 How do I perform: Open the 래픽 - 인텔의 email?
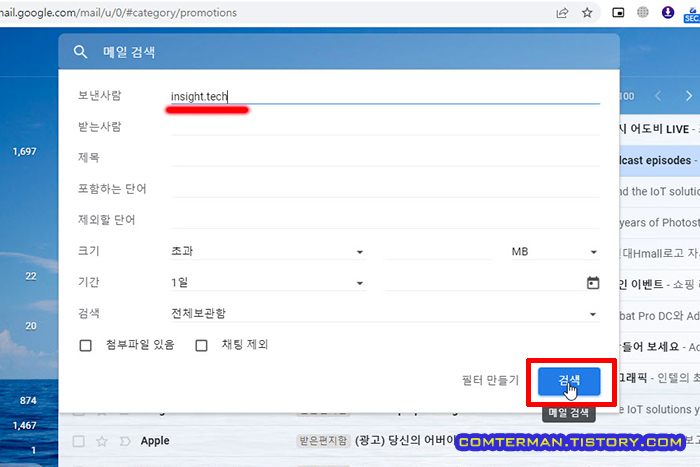pos(660,378)
